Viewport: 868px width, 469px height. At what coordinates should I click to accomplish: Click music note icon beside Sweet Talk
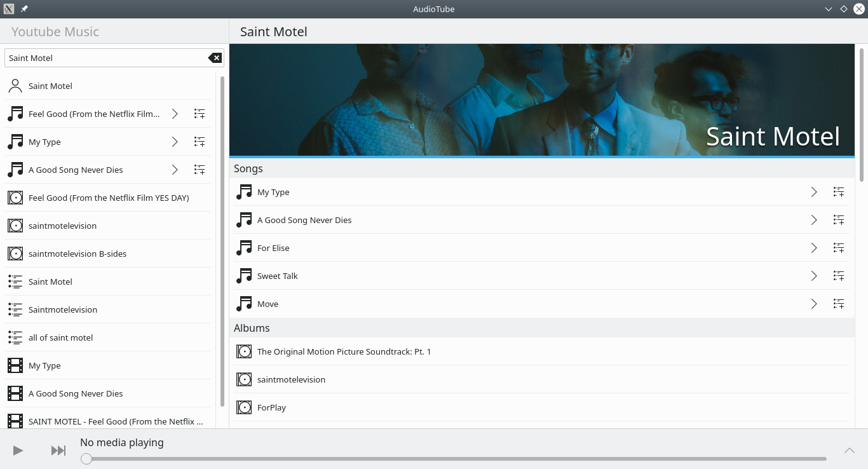tap(244, 276)
